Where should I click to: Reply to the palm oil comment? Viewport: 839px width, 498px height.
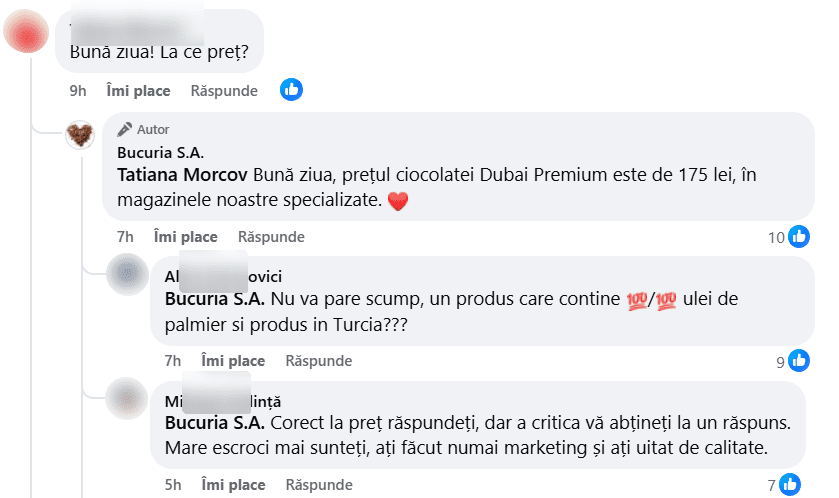point(319,361)
